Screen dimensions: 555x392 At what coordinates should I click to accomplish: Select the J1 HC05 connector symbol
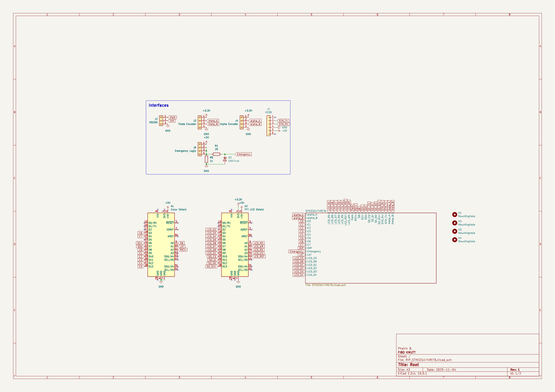pyautogui.click(x=268, y=126)
